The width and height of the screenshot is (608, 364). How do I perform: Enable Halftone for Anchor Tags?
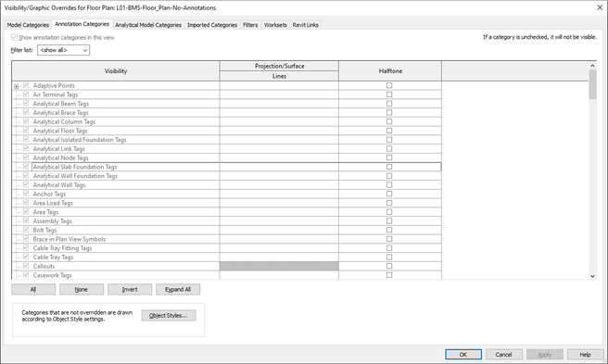pos(389,194)
